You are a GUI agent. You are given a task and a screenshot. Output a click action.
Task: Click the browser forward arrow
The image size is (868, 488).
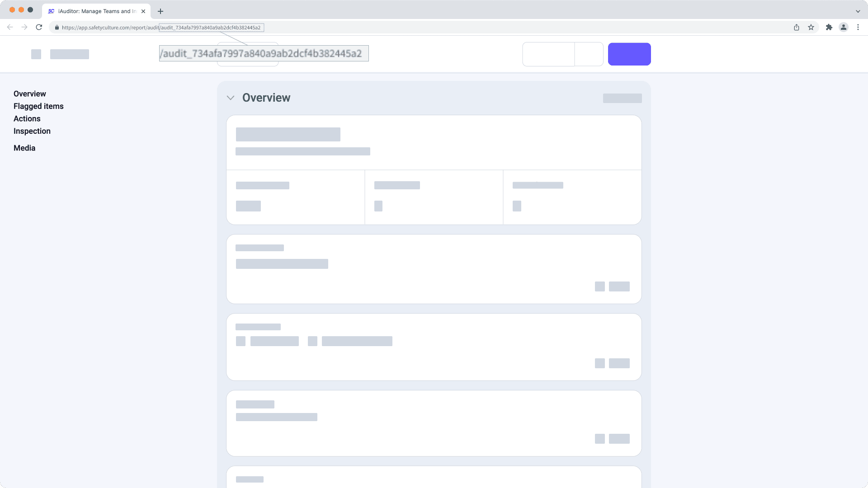tap(24, 27)
